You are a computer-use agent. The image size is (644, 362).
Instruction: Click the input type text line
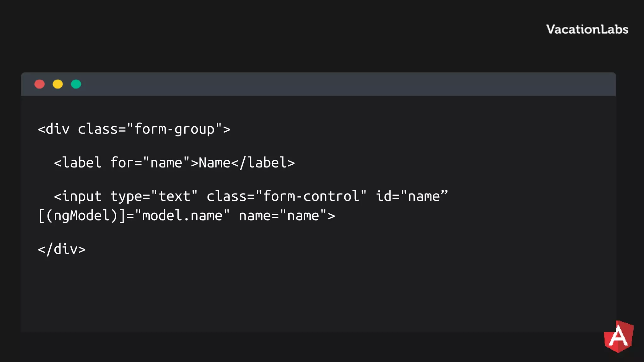[x=251, y=196]
